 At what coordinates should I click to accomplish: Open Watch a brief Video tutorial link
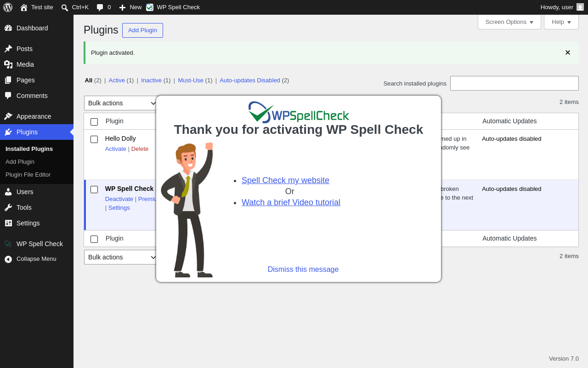pos(291,202)
